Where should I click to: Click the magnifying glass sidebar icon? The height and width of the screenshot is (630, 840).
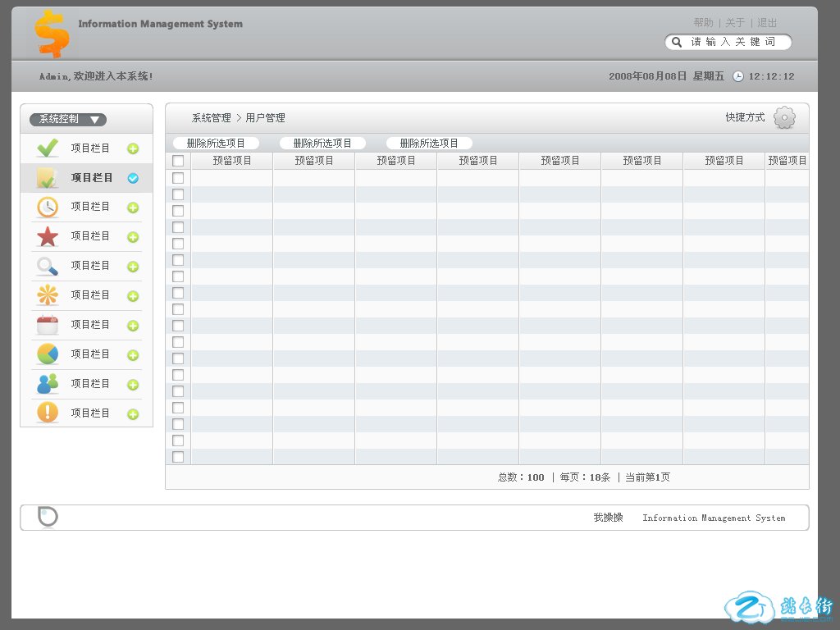pyautogui.click(x=48, y=266)
